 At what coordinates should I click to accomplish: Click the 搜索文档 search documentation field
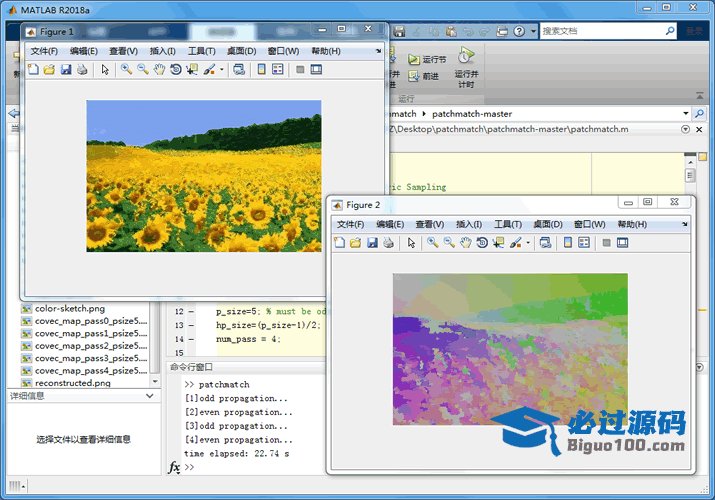coord(600,31)
